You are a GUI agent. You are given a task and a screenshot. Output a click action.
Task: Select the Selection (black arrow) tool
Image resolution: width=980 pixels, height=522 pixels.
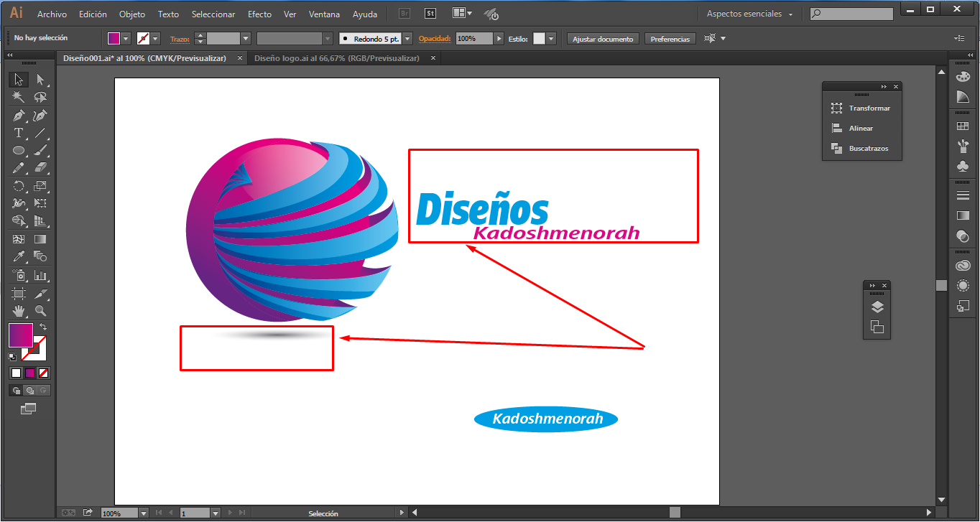click(19, 80)
